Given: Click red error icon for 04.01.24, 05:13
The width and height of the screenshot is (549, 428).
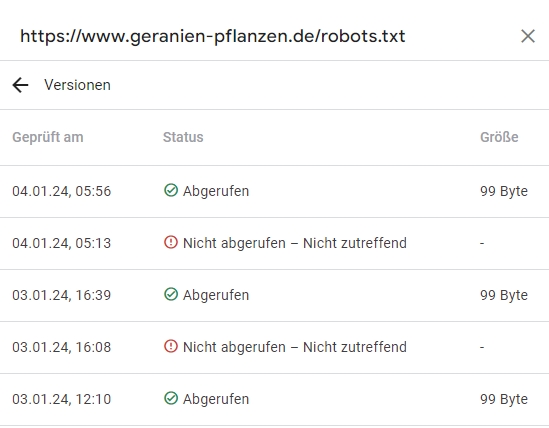Looking at the screenshot, I should coord(171,242).
